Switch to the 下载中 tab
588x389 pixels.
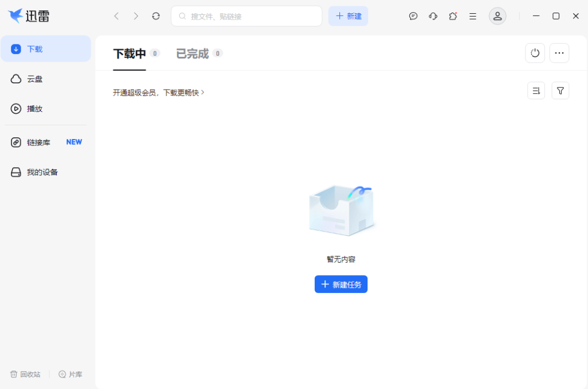[x=129, y=53]
